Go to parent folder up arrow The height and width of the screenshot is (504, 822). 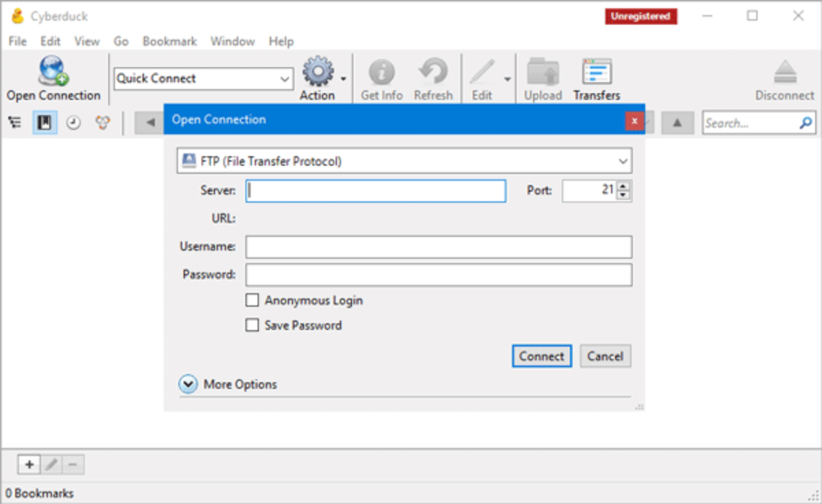coord(677,123)
